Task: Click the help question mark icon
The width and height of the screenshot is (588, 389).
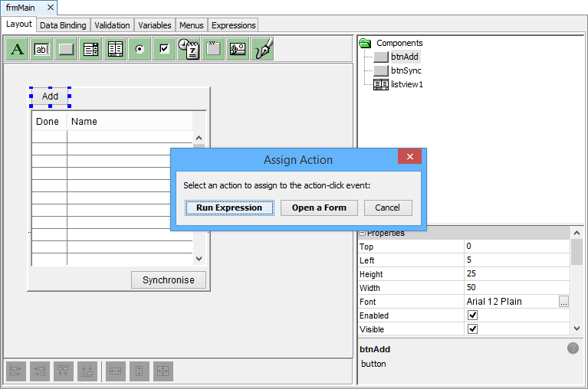Action: 573,348
